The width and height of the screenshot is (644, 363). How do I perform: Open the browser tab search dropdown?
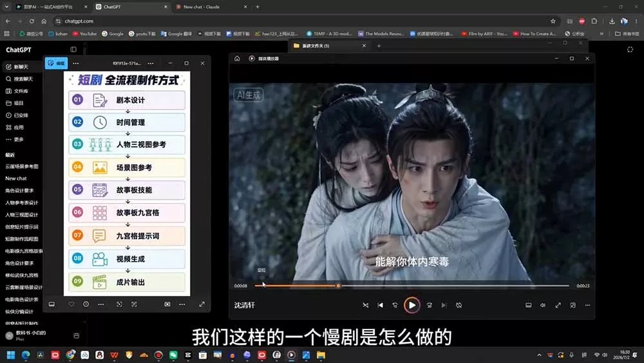pos(6,7)
